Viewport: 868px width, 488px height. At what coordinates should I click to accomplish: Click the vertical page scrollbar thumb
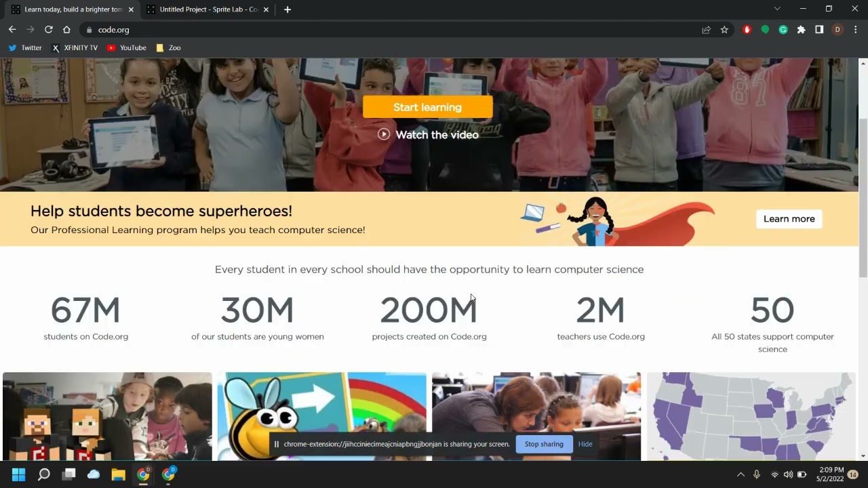[x=863, y=197]
